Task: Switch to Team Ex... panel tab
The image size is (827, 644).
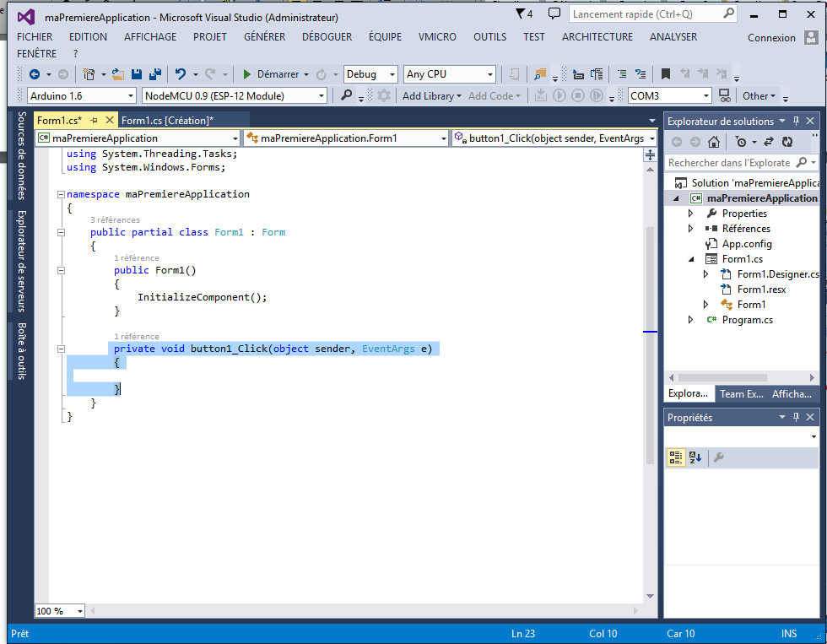Action: (742, 394)
